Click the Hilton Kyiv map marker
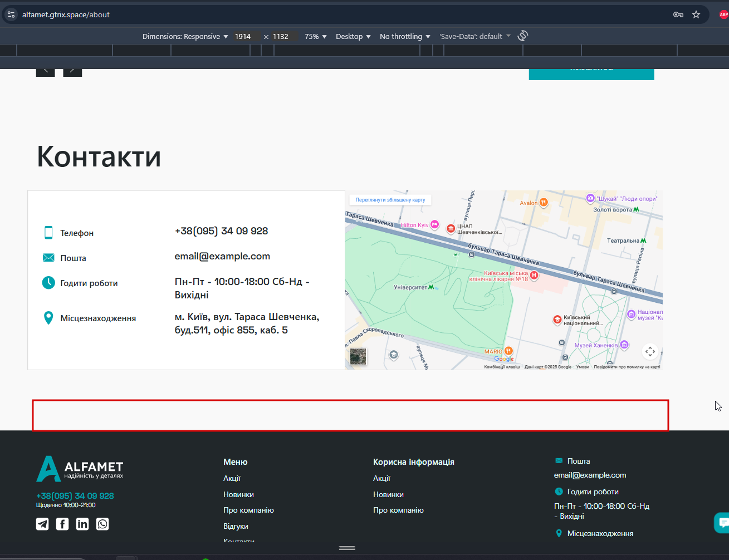 pyautogui.click(x=435, y=225)
